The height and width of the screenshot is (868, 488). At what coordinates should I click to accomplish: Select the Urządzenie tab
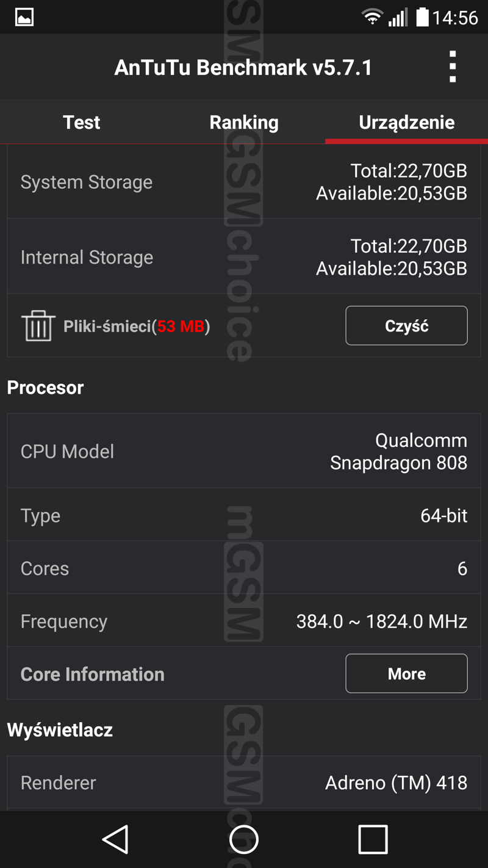coord(406,122)
